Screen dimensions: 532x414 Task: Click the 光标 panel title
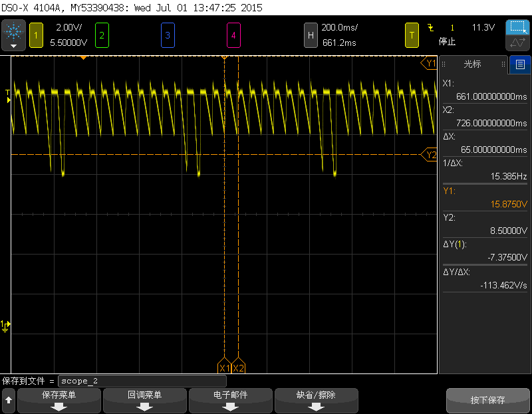472,64
